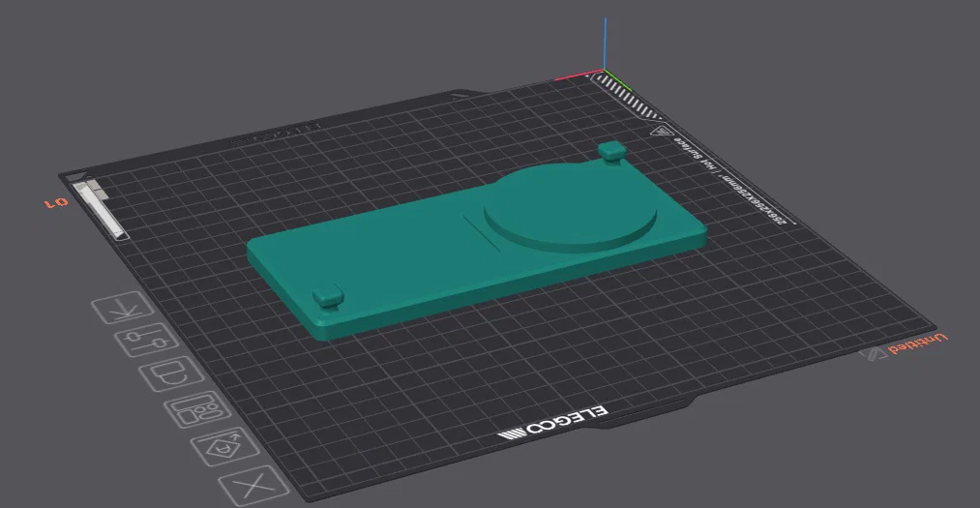The image size is (980, 508).
Task: Click the edit plate name pencil icon
Action: tap(873, 354)
